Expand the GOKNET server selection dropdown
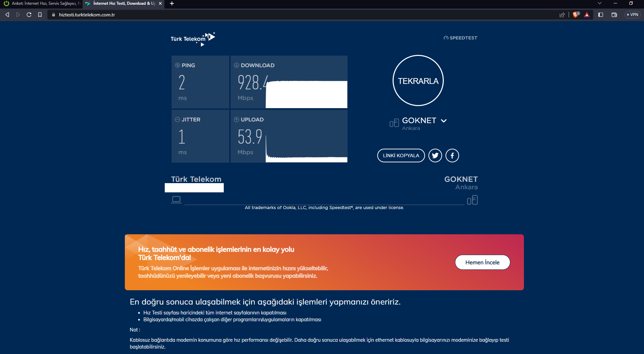 tap(444, 121)
